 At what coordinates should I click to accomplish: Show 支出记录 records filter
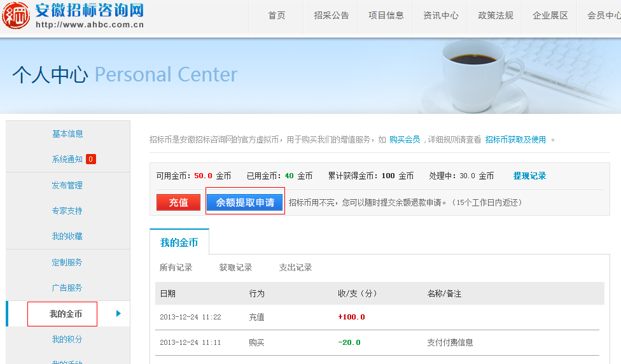click(x=295, y=267)
